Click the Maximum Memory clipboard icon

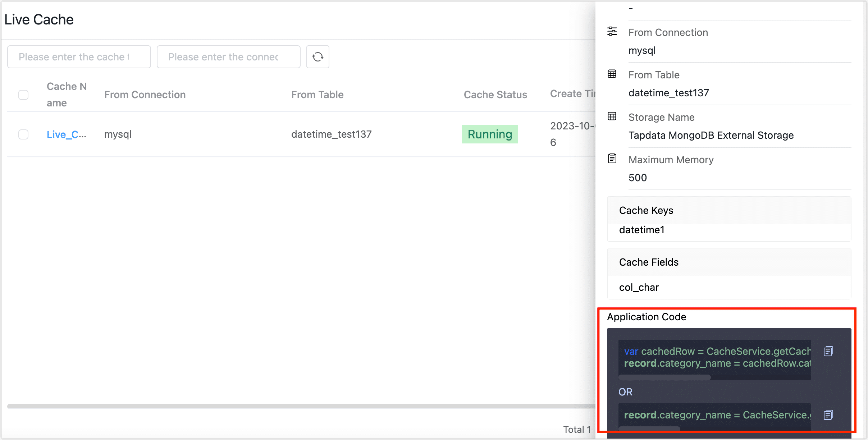tap(612, 159)
